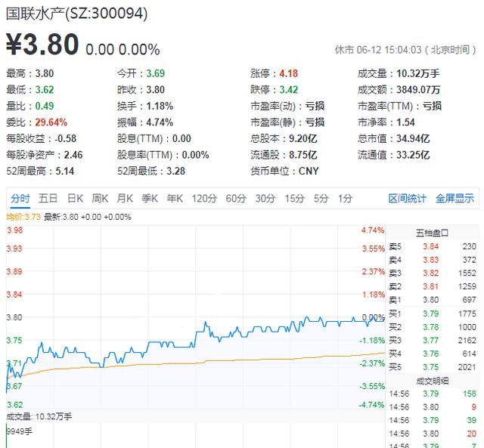This screenshot has width=484, height=448.
Task: Click the 跌停 value 3.42
Action: click(289, 90)
